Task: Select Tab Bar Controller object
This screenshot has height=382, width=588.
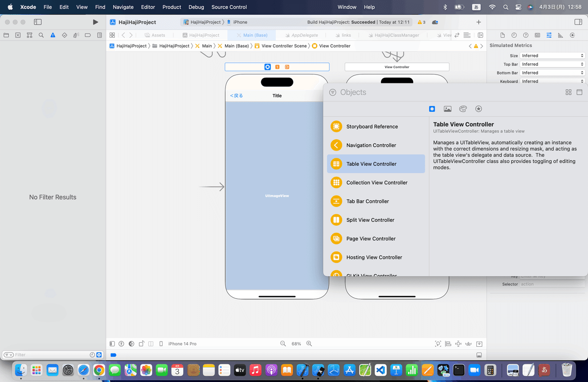Action: (376, 201)
